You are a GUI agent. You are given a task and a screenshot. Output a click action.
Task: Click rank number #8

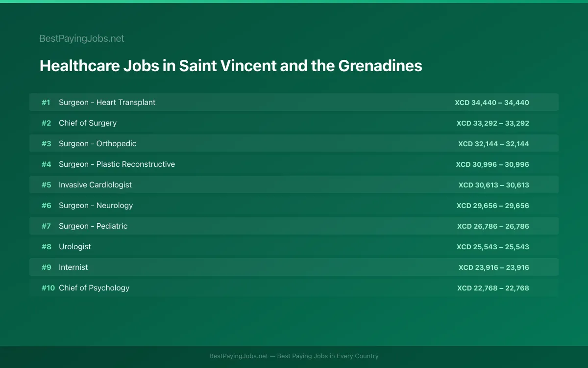pyautogui.click(x=46, y=247)
